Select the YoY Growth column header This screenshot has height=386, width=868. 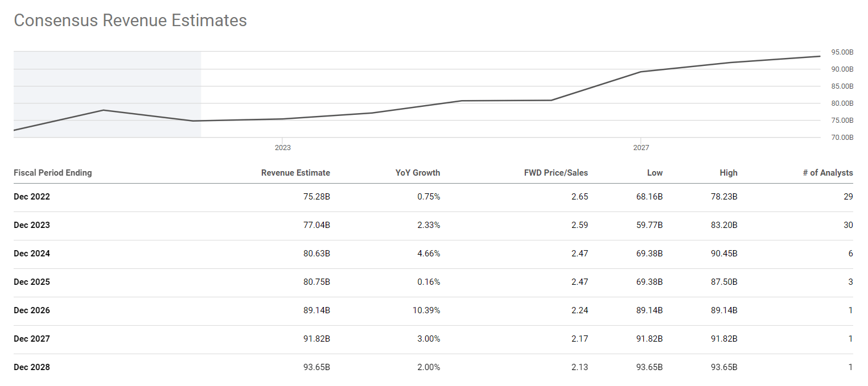pyautogui.click(x=418, y=173)
